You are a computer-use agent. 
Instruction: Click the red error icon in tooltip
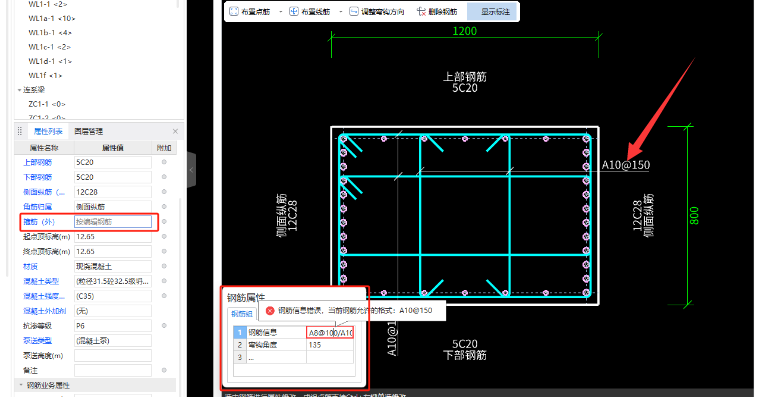point(270,310)
